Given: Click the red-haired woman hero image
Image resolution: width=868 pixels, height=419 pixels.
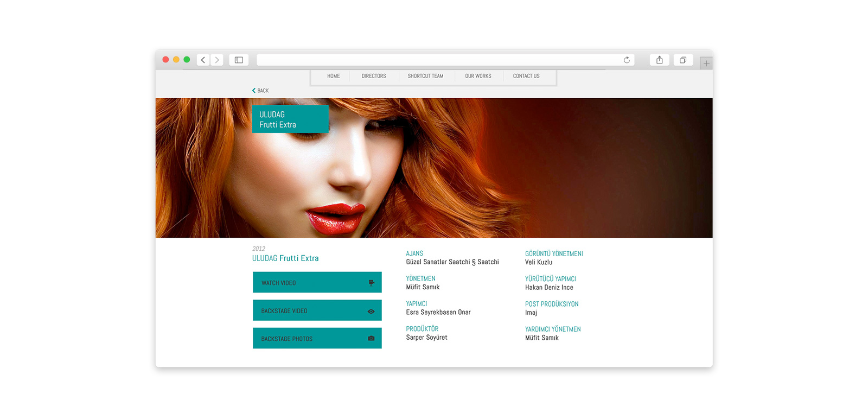Looking at the screenshot, I should [434, 168].
